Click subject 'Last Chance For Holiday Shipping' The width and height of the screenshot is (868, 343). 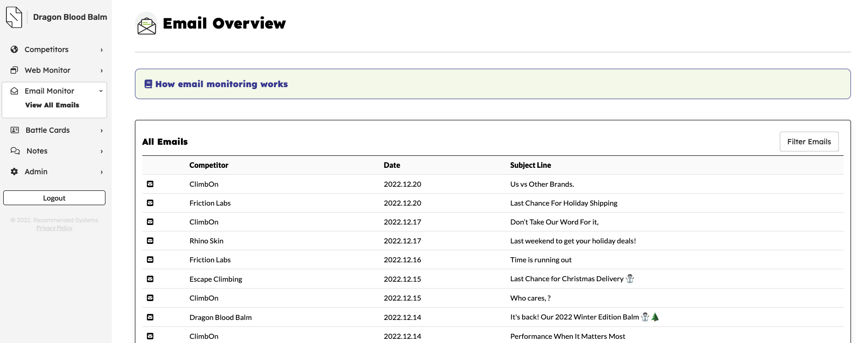point(564,203)
